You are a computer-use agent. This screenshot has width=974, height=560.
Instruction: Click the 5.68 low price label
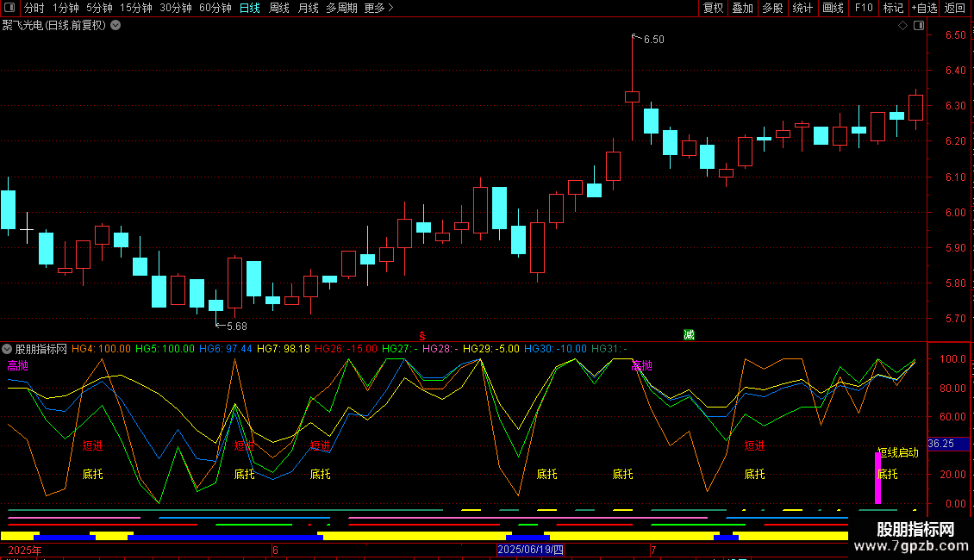point(237,326)
